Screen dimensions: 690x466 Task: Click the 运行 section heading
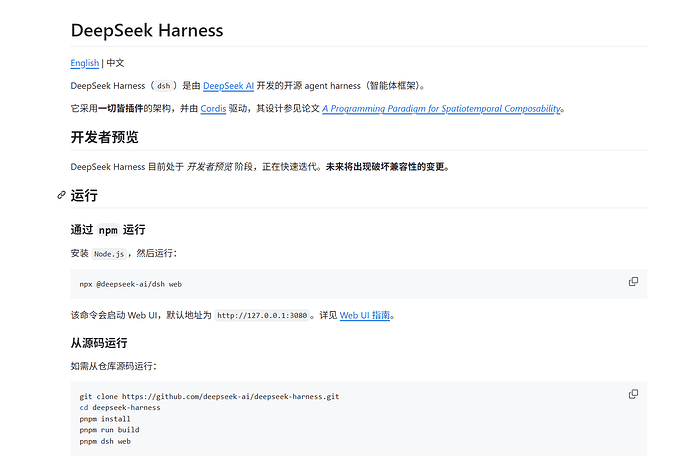click(84, 195)
